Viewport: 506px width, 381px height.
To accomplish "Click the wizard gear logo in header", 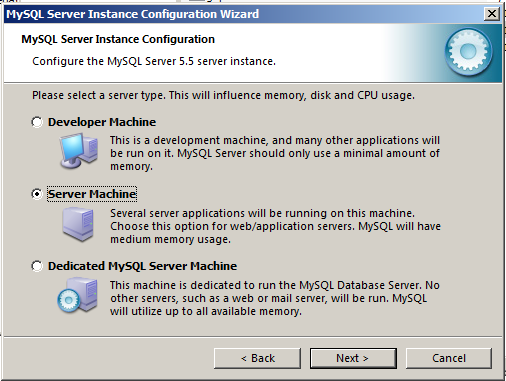I will [468, 52].
